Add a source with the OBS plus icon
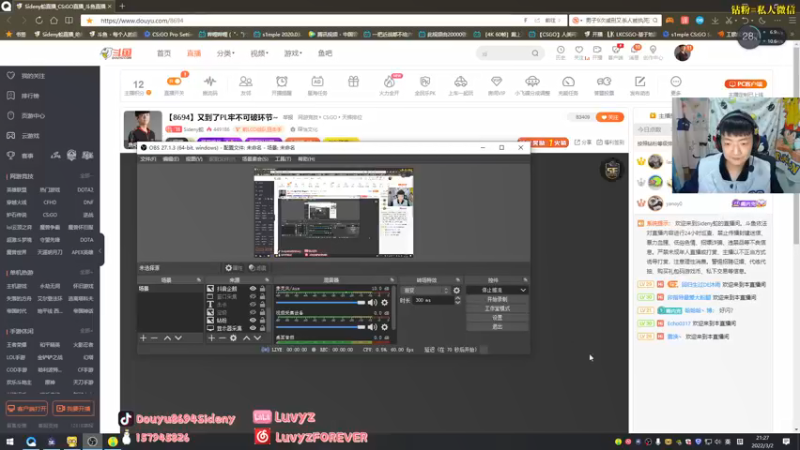This screenshot has height=450, width=800. pos(211,338)
